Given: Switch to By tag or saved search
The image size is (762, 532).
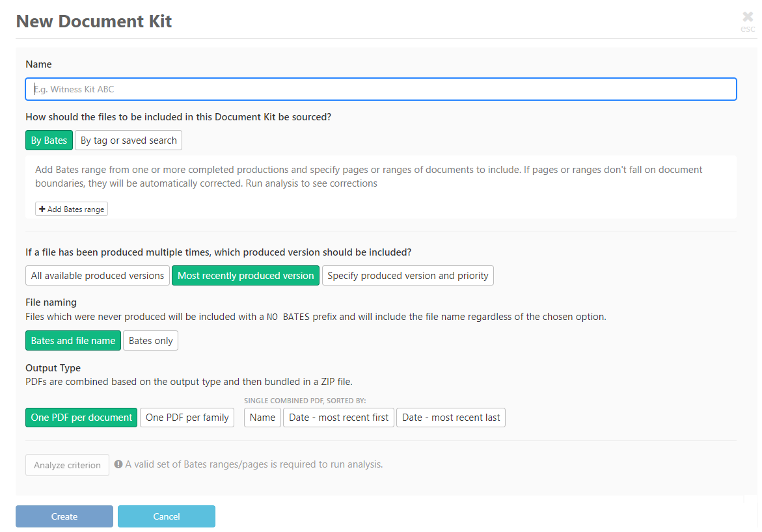Looking at the screenshot, I should (x=128, y=140).
